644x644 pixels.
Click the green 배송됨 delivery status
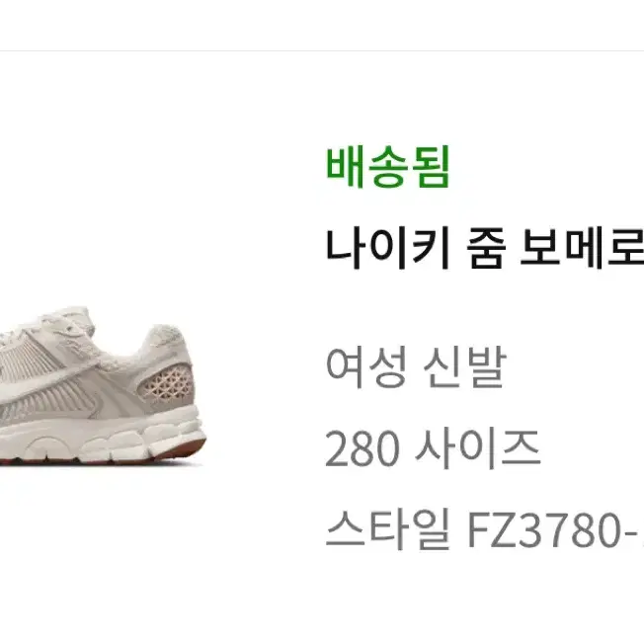point(388,168)
